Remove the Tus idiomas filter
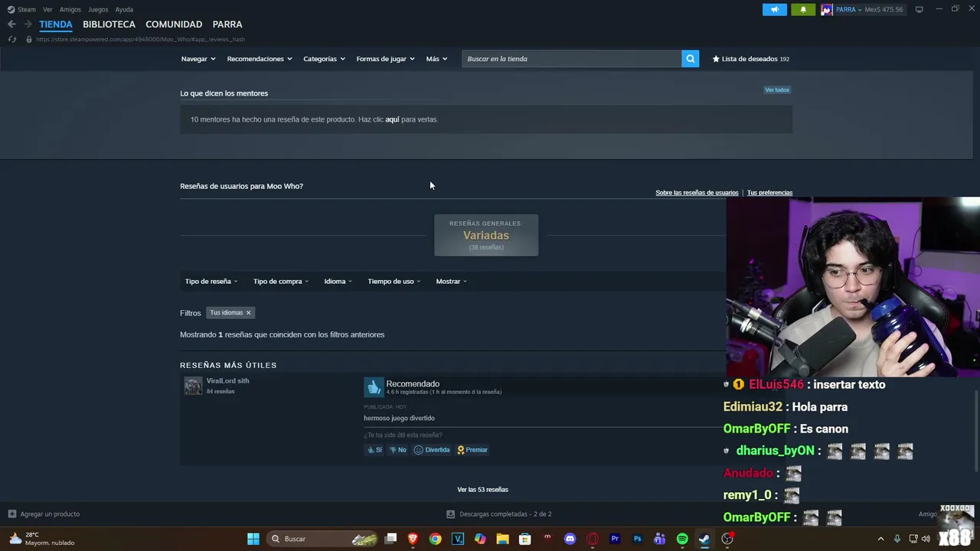This screenshot has height=551, width=980. [x=248, y=313]
